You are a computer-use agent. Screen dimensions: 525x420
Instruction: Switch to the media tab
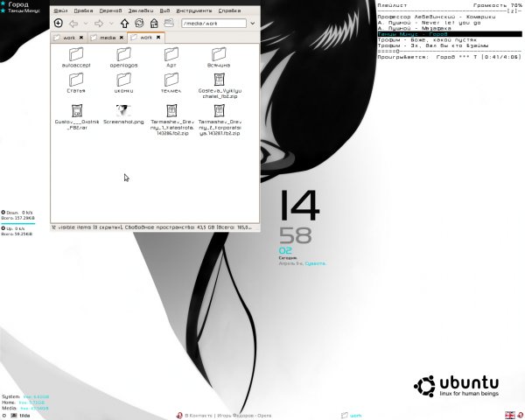[x=108, y=38]
